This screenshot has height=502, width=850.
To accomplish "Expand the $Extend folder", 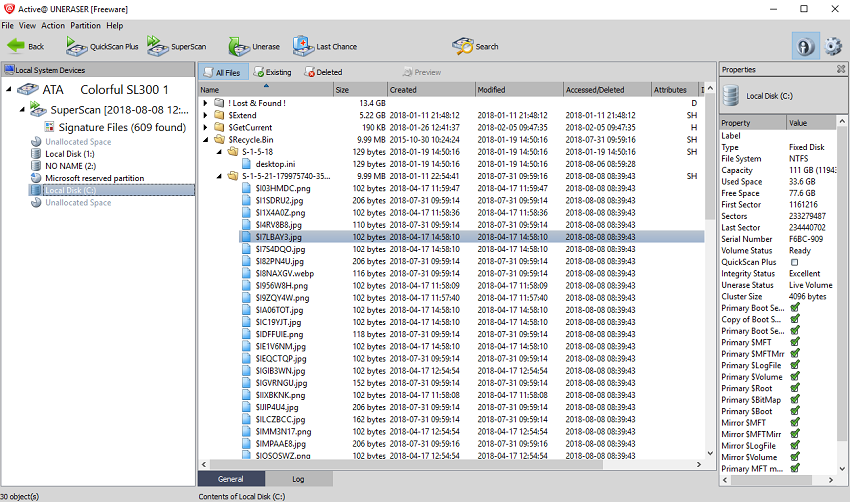I will point(205,115).
